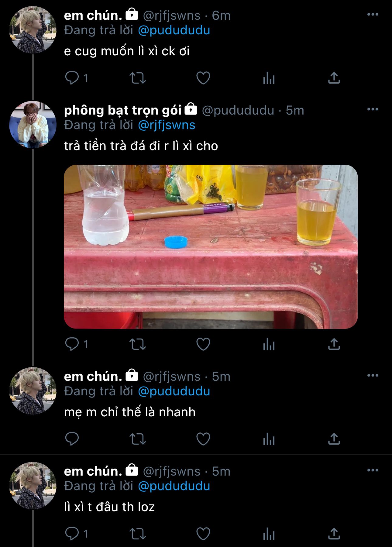
Task: Like the "trả tiền trà đá" tweet
Action: pos(203,344)
